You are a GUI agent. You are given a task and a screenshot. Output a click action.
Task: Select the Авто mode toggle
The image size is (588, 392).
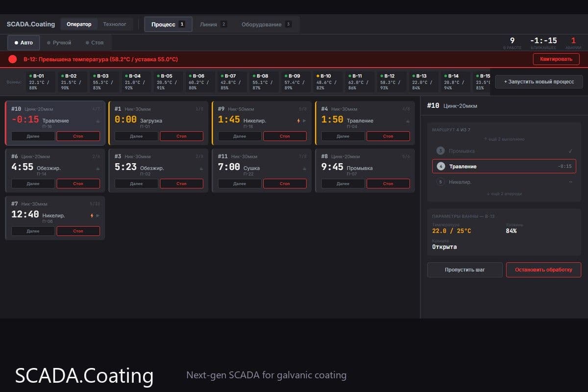point(24,43)
